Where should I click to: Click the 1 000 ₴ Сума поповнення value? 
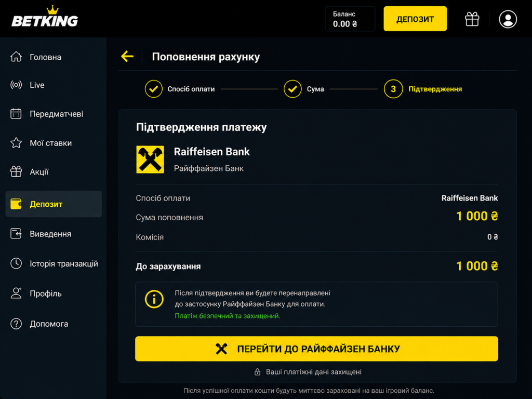pyautogui.click(x=477, y=216)
